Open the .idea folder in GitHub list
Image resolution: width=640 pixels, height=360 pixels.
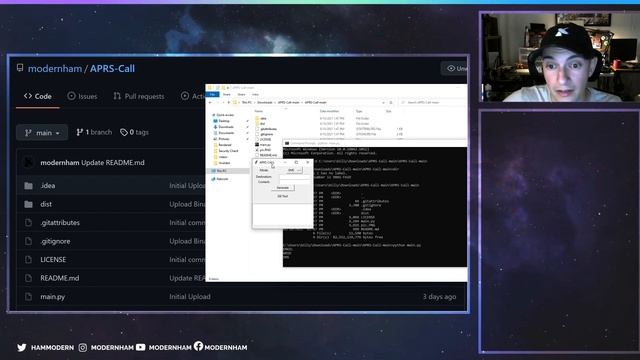pyautogui.click(x=48, y=186)
